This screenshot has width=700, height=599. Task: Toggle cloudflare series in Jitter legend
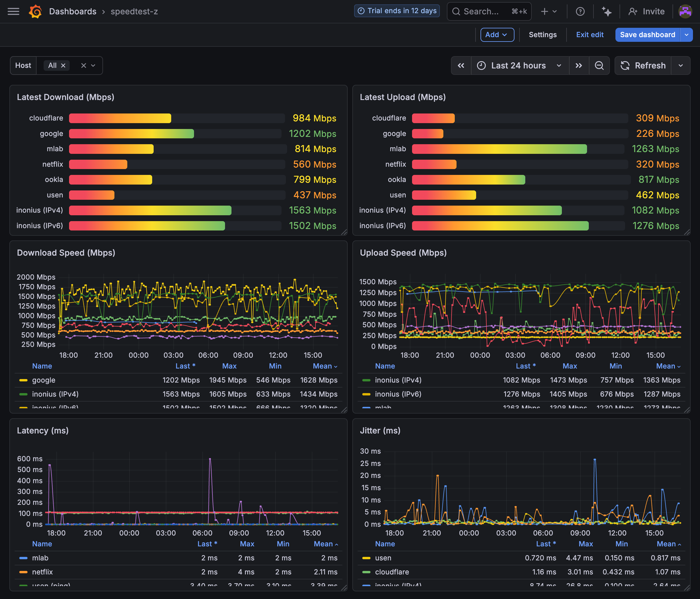point(392,572)
